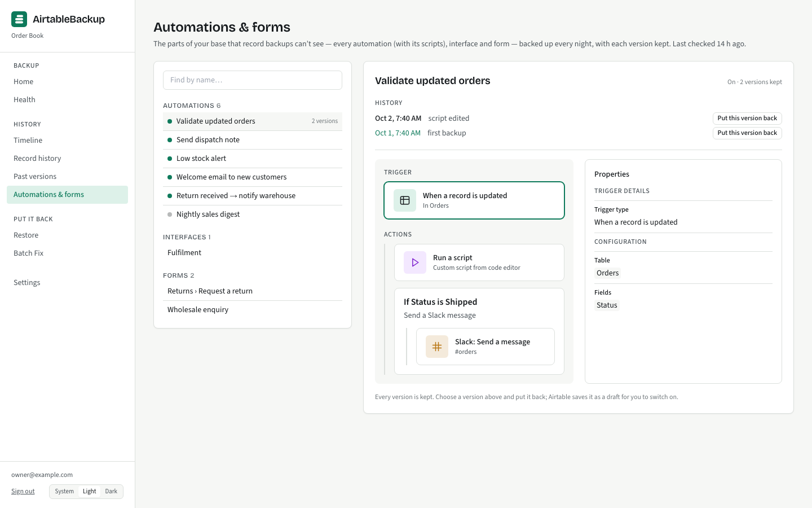The image size is (812, 508).
Task: Select the Slack: Send a message card
Action: coord(486,347)
